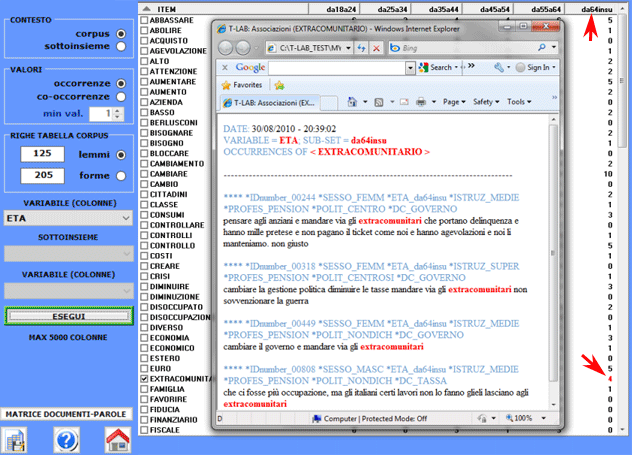Click the red house home icon

(117, 439)
